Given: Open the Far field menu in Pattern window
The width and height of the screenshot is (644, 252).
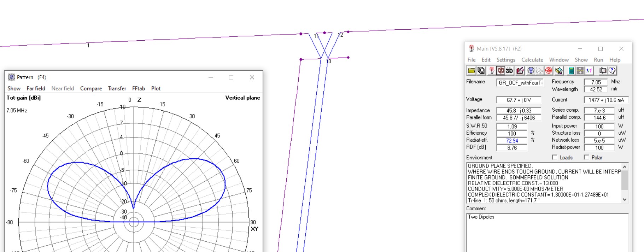Looking at the screenshot, I should 36,88.
